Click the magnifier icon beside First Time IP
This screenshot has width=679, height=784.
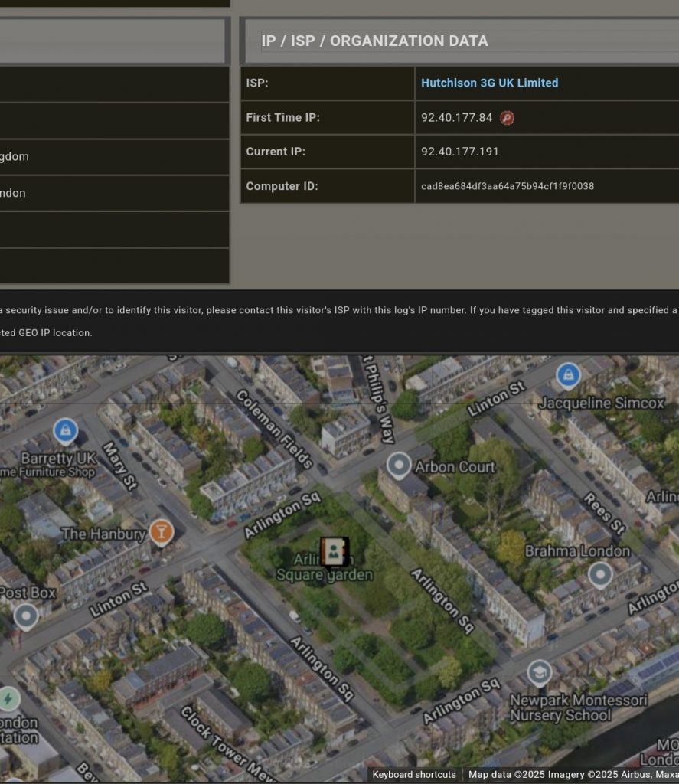tap(507, 118)
